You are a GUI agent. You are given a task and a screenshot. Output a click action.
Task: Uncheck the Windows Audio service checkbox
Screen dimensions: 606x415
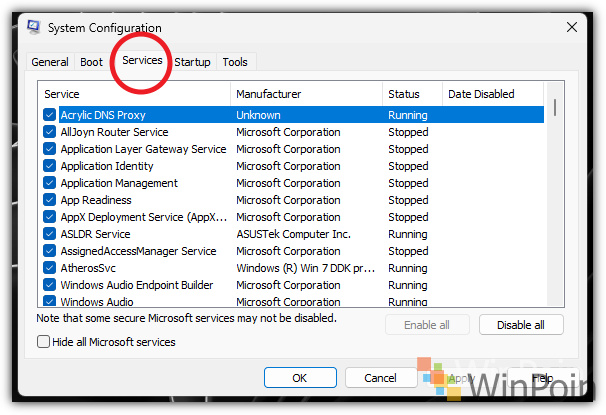49,301
